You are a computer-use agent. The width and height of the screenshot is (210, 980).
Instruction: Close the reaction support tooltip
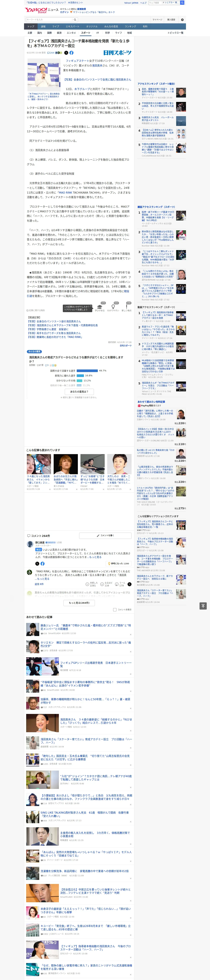[91, 306]
